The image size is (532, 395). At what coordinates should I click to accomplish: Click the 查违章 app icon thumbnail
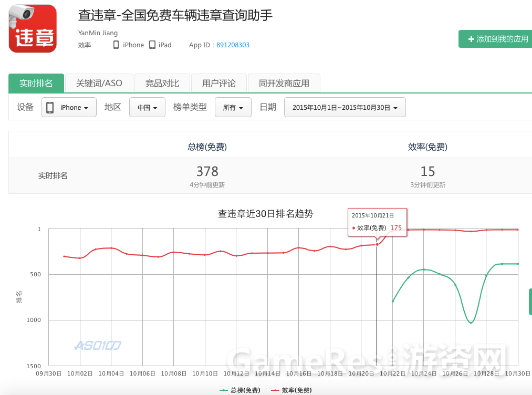(x=33, y=29)
